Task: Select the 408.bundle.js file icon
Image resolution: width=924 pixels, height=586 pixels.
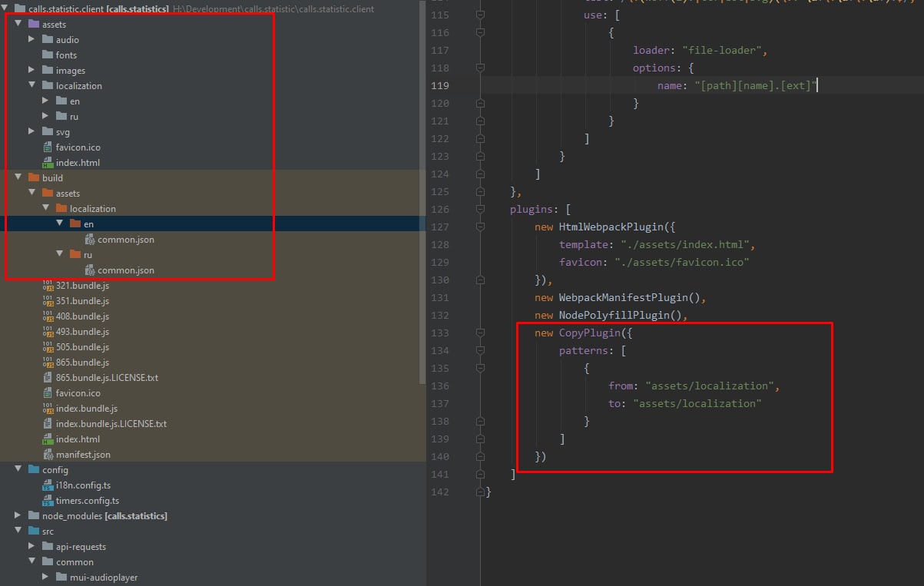Action: point(48,316)
